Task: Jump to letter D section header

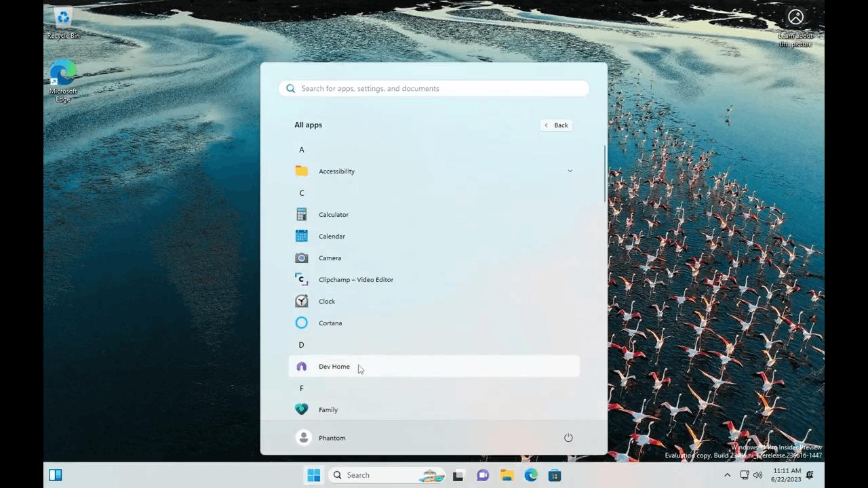Action: click(302, 344)
